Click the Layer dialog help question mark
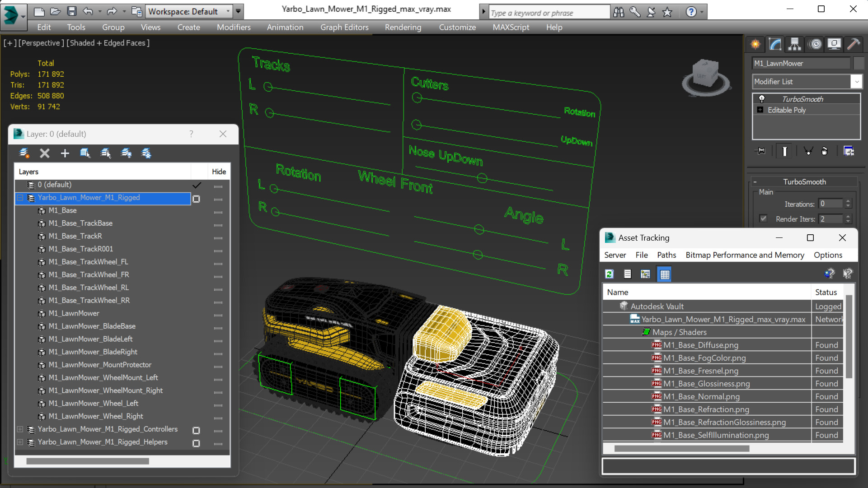The width and height of the screenshot is (868, 488). 191,134
